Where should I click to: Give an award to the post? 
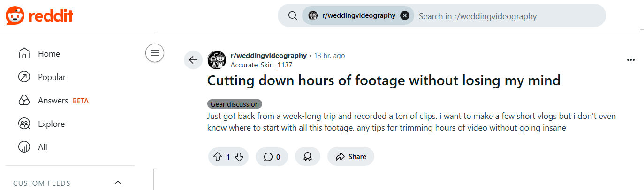pos(308,157)
